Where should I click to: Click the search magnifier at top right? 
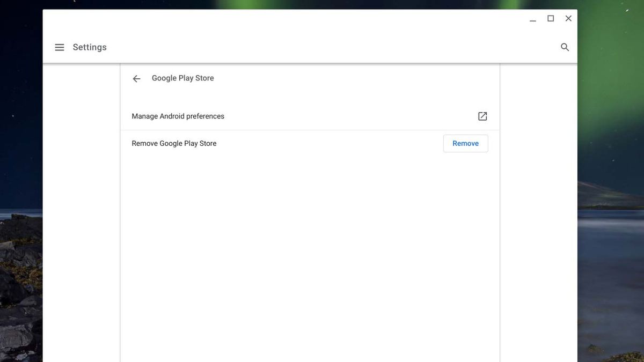(565, 47)
